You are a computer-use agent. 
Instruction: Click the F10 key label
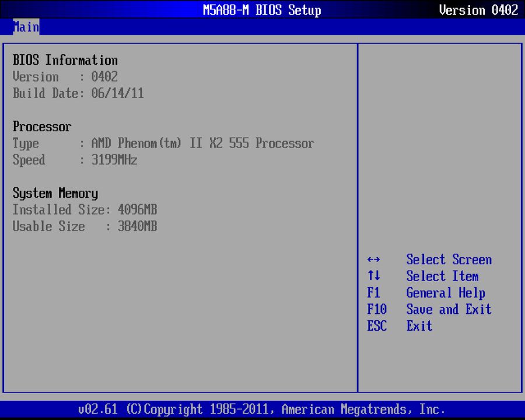pos(377,309)
